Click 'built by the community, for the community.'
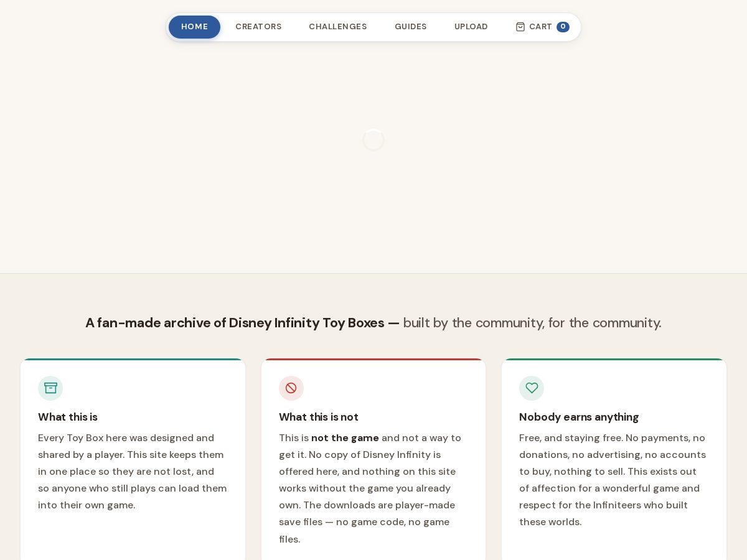 [x=532, y=323]
